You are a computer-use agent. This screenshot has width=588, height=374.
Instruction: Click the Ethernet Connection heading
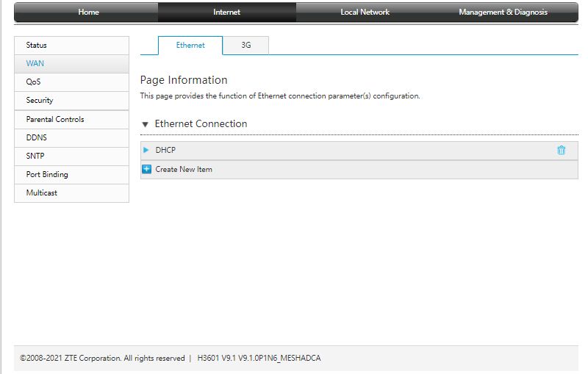(201, 123)
